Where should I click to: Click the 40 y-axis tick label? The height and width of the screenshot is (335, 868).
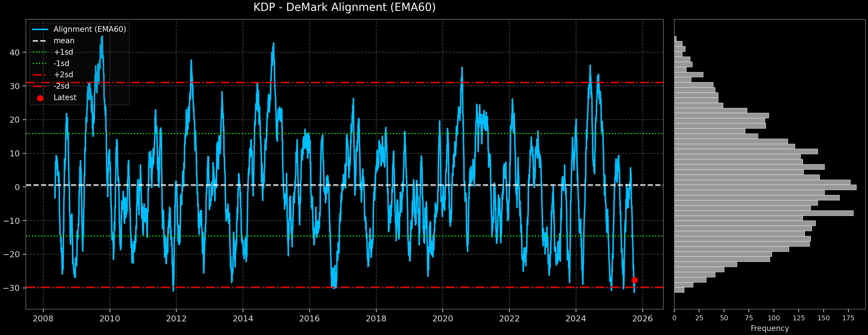coord(14,52)
